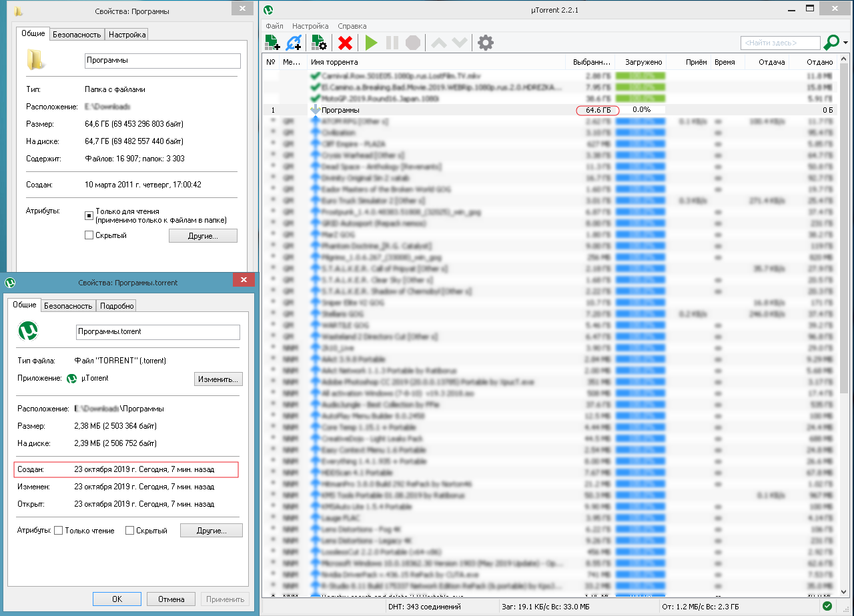Screen dimensions: 854x616
Task: Close the Свойства: Программы.torrent dialog
Action: coord(244,281)
